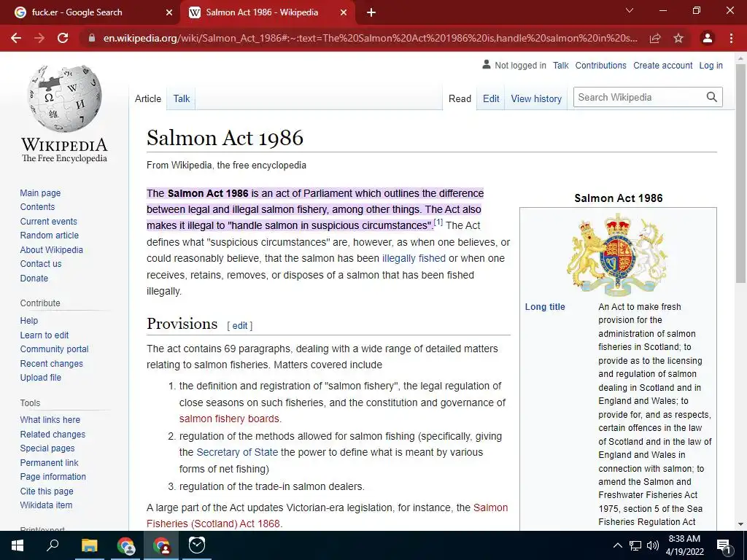Click Upload file in sidebar
This screenshot has height=560, width=747.
(x=41, y=378)
